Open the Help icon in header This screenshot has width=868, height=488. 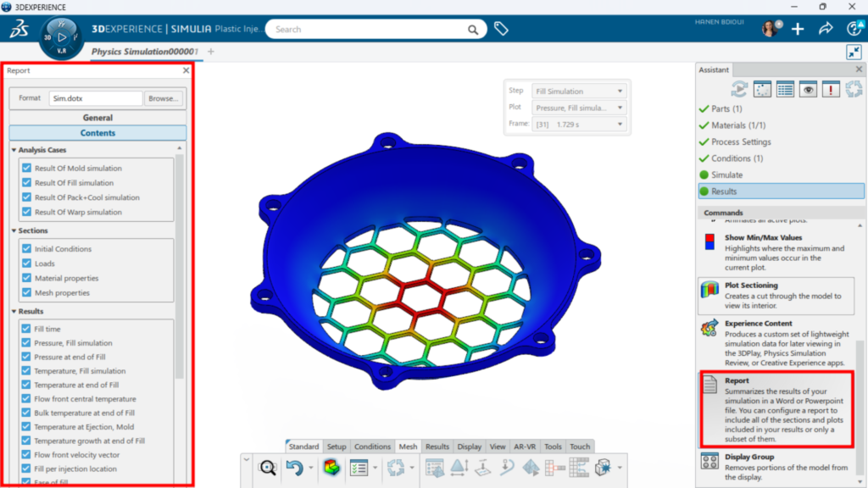pos(854,29)
